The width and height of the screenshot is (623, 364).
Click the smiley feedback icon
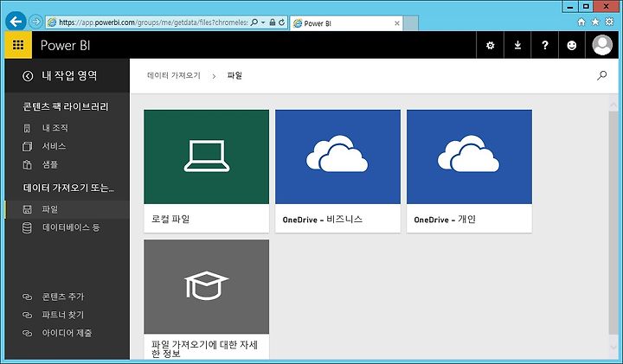pyautogui.click(x=572, y=45)
